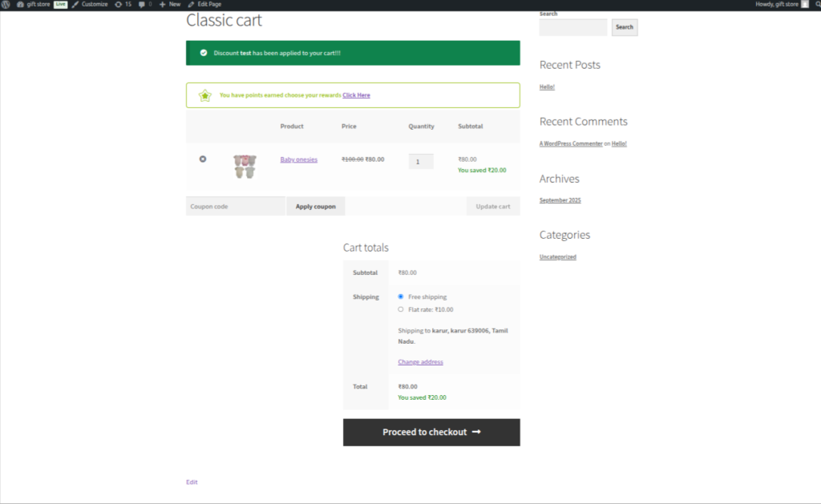Image resolution: width=821 pixels, height=504 pixels.
Task: Open the WordPress logo menu
Action: [x=6, y=4]
